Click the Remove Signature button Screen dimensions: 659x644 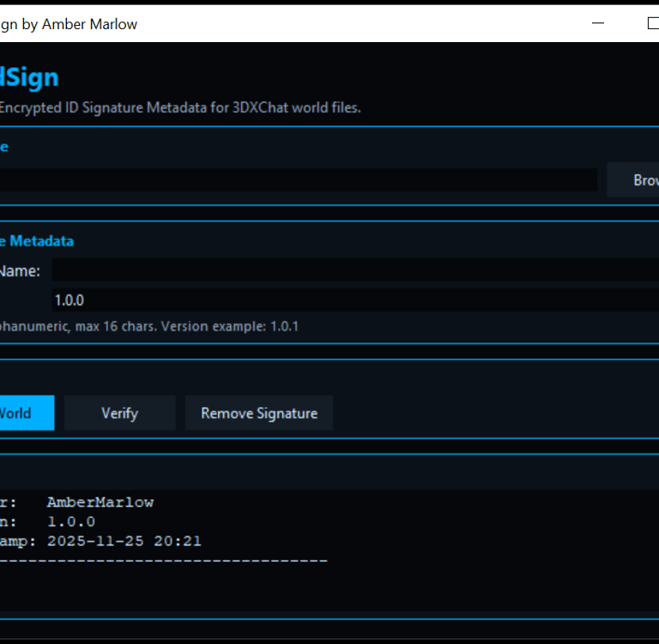(x=259, y=413)
